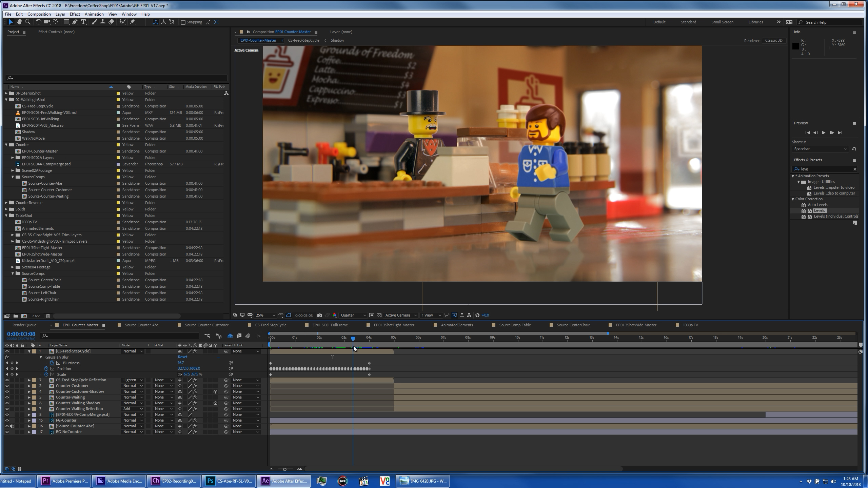Open the Active Camera view dropdown
868x488 pixels.
(x=401, y=315)
